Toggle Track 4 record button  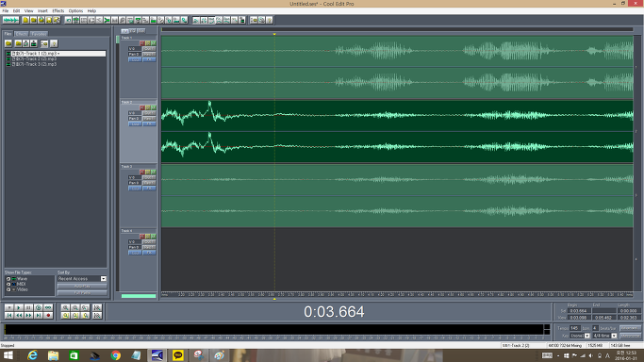coord(142,237)
